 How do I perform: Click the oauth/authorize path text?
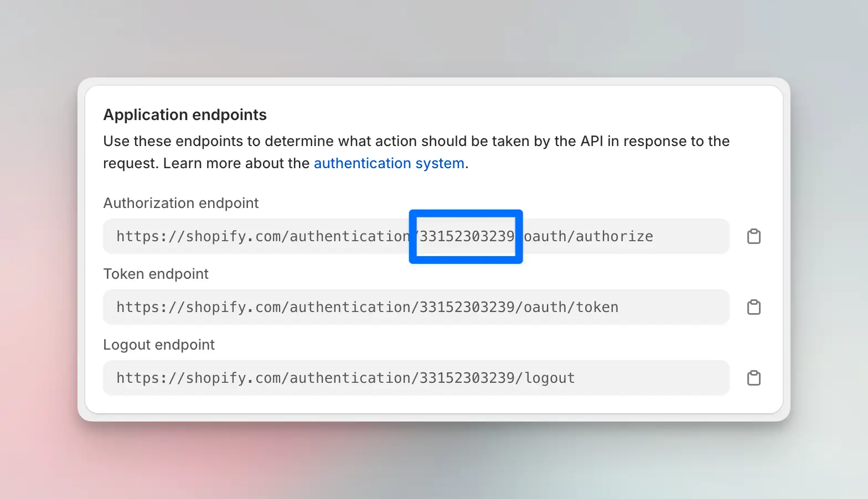click(588, 236)
